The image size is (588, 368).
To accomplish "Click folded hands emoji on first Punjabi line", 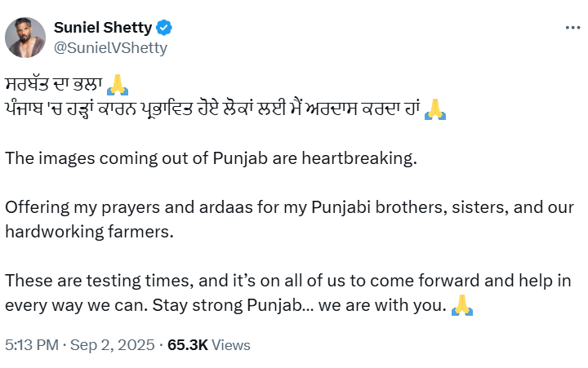I will pos(119,85).
